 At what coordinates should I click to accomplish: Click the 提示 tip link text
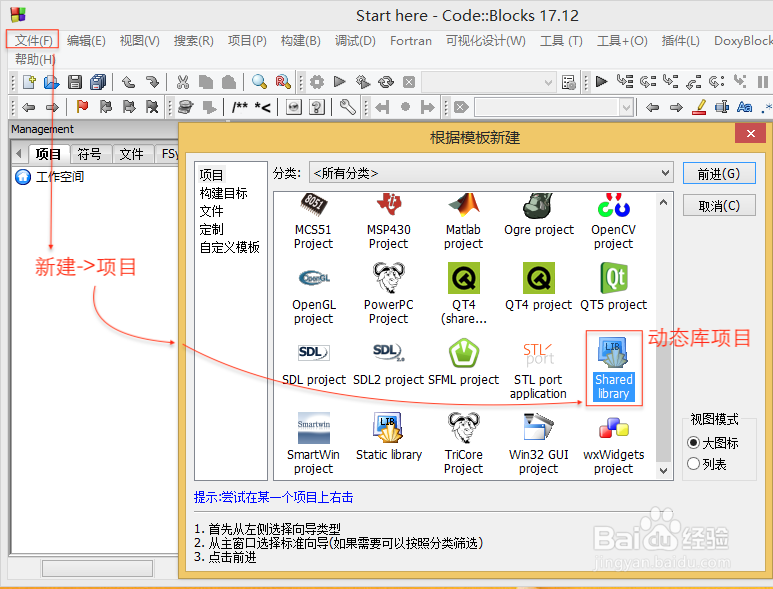(x=274, y=497)
